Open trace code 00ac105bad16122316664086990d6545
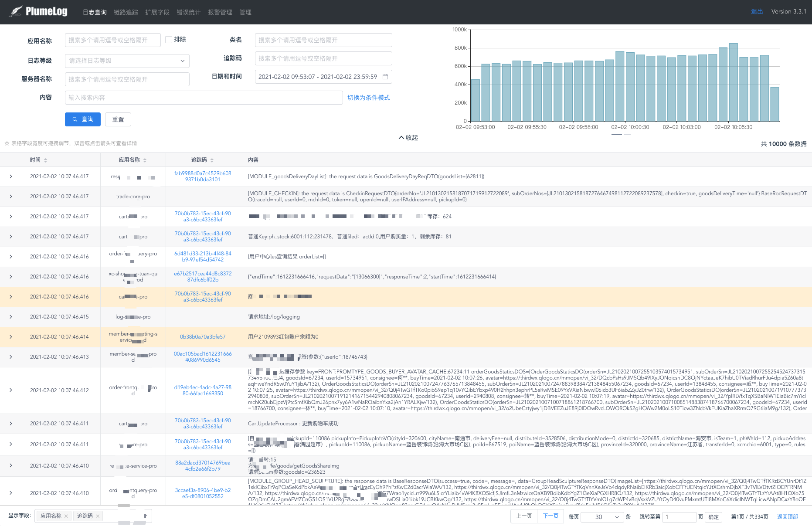Screen dimensions: 812x526 [203, 357]
